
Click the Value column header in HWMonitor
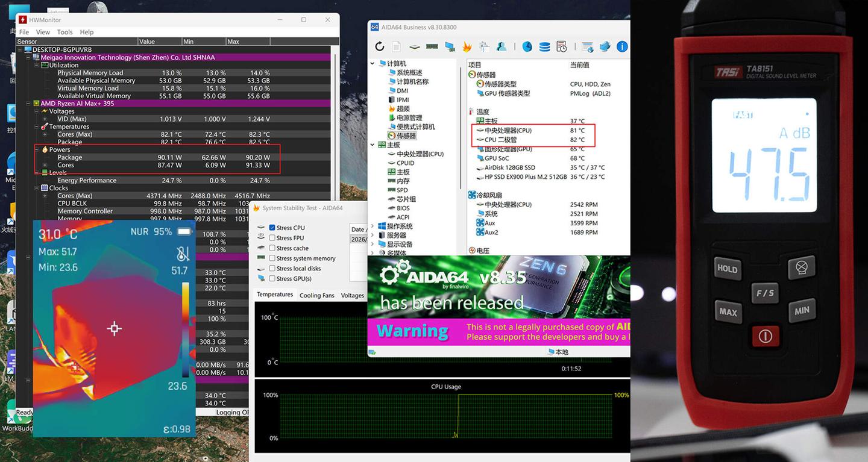(160, 42)
